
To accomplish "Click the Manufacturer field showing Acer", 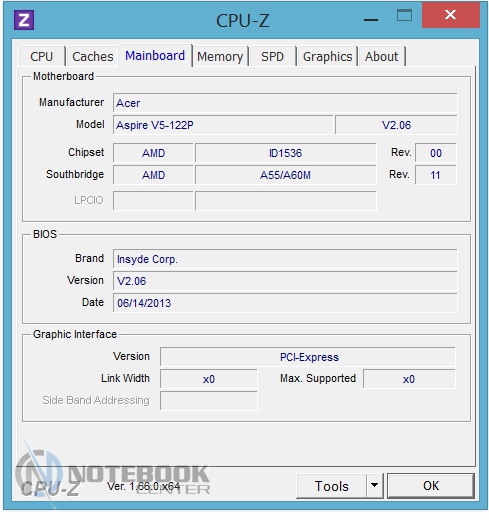I will (285, 103).
